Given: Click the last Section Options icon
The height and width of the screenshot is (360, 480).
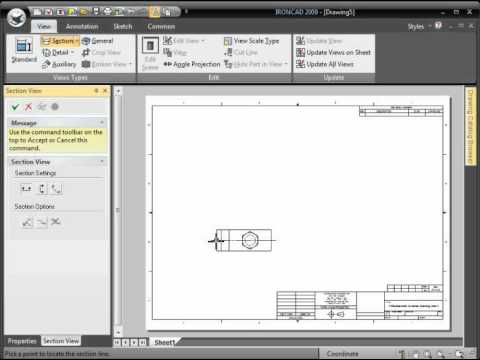Looking at the screenshot, I should [56, 221].
